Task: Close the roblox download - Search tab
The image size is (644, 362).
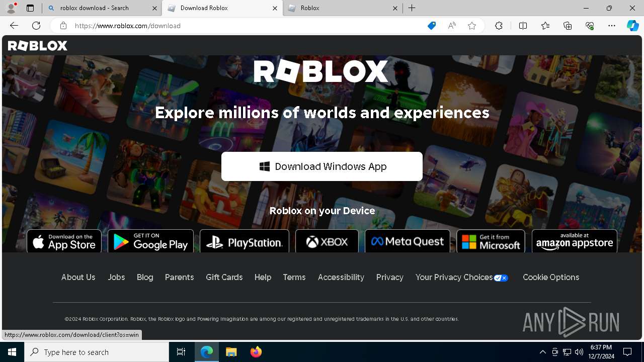Action: [154, 8]
